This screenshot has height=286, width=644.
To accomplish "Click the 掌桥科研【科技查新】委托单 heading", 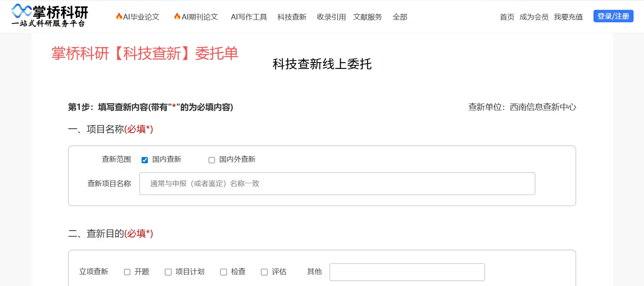I will coord(145,53).
